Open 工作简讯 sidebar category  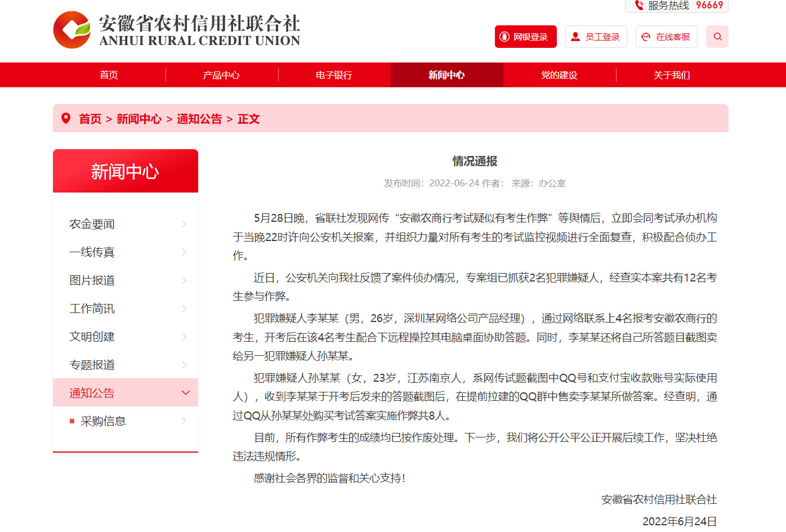(x=126, y=309)
